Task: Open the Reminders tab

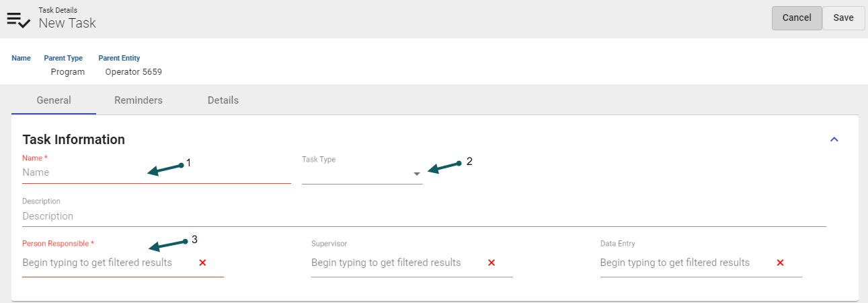Action: [139, 100]
